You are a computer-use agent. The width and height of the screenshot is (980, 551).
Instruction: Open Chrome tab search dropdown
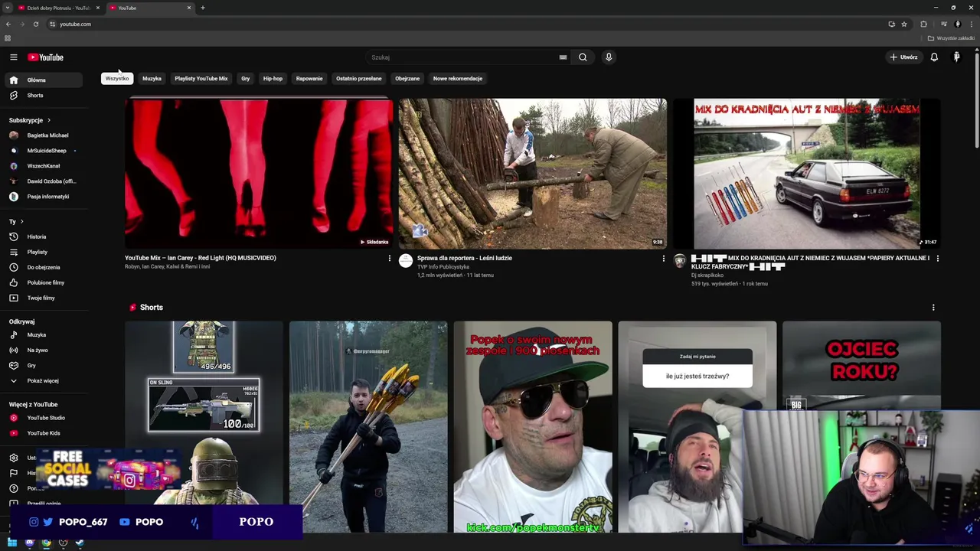coord(7,8)
